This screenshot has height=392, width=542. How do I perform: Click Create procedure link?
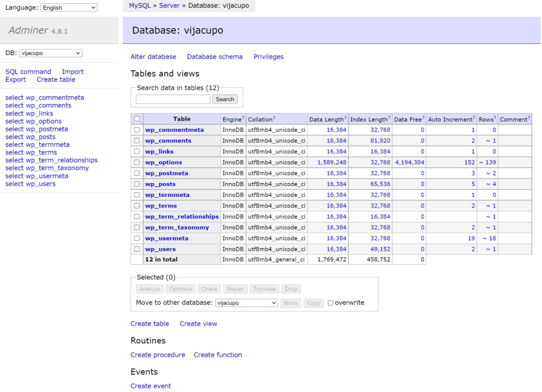point(158,355)
